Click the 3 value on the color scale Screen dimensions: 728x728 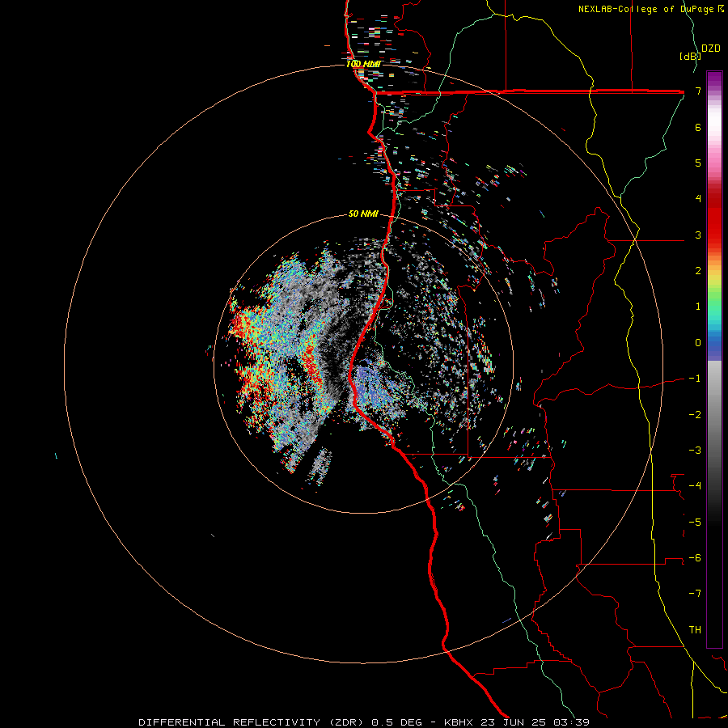point(698,235)
